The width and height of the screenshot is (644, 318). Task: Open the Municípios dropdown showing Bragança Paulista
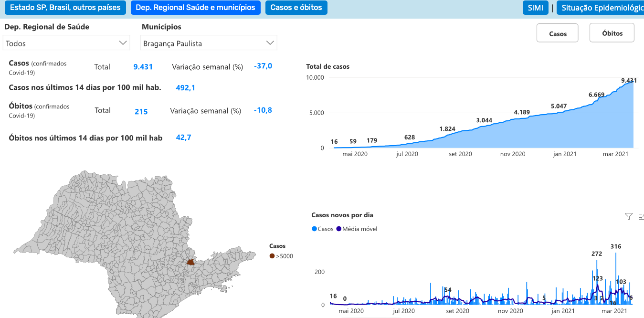pos(209,43)
